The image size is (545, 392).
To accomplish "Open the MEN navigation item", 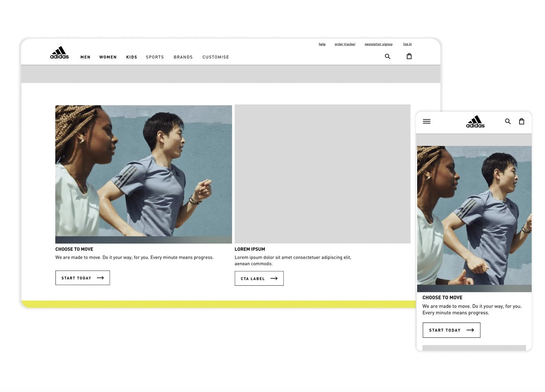I will click(x=85, y=57).
